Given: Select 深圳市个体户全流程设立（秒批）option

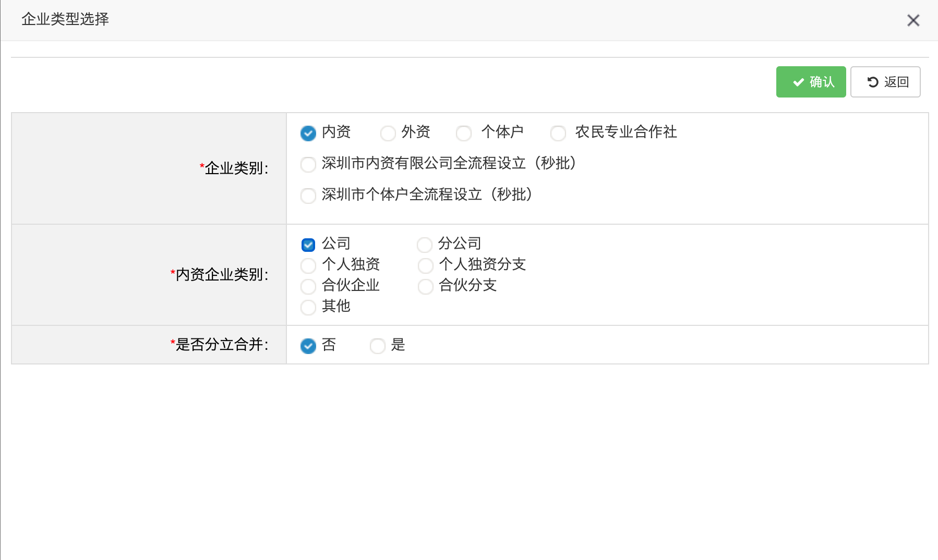Looking at the screenshot, I should click(x=308, y=196).
